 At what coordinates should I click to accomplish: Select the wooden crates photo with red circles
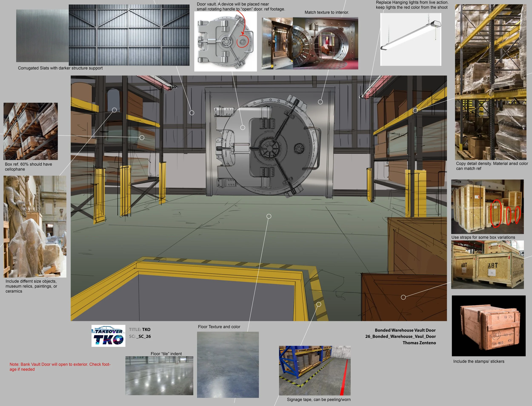pos(487,207)
